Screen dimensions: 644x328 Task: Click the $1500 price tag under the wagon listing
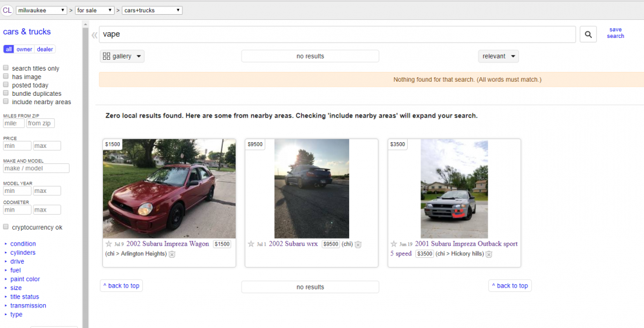click(x=222, y=244)
